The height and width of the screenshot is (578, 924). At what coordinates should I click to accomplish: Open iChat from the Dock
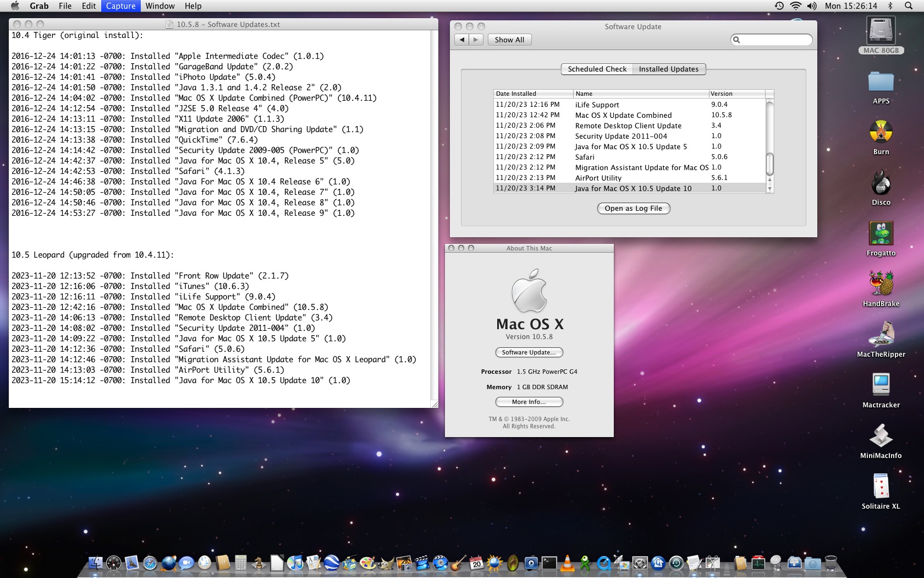click(x=187, y=563)
